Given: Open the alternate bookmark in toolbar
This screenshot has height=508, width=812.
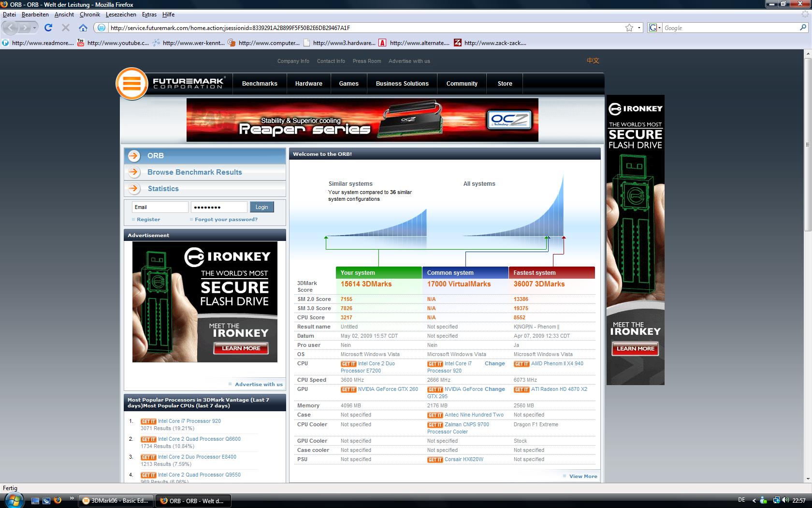Looking at the screenshot, I should point(414,43).
